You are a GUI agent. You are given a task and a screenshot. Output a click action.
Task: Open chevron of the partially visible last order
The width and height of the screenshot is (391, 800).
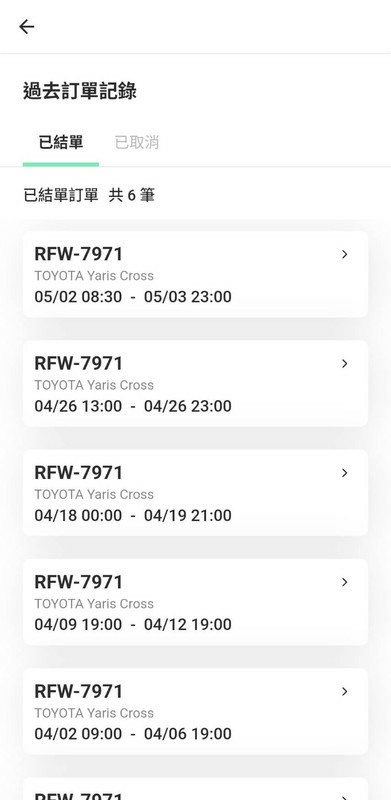(x=345, y=797)
